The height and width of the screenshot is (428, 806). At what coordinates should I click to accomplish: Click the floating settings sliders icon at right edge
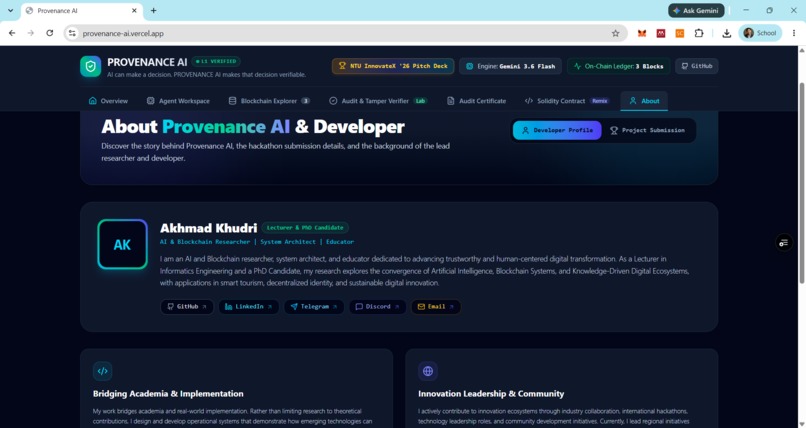(x=784, y=243)
